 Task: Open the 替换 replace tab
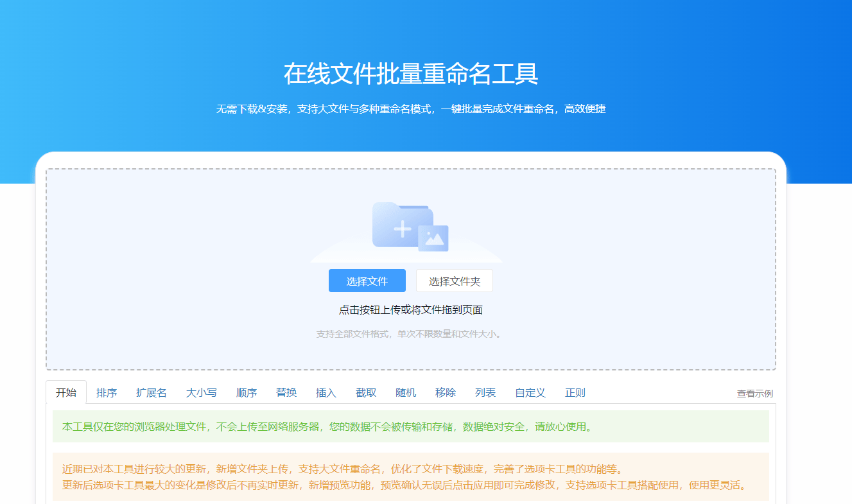286,392
